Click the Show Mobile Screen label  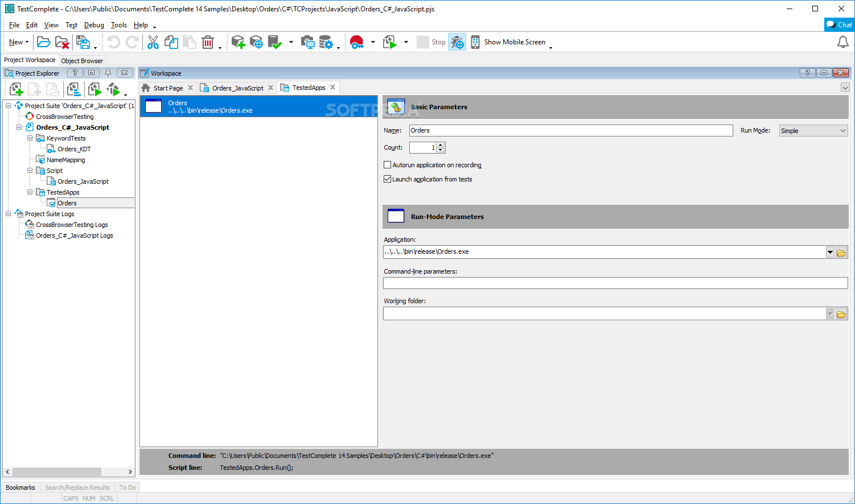pos(515,42)
